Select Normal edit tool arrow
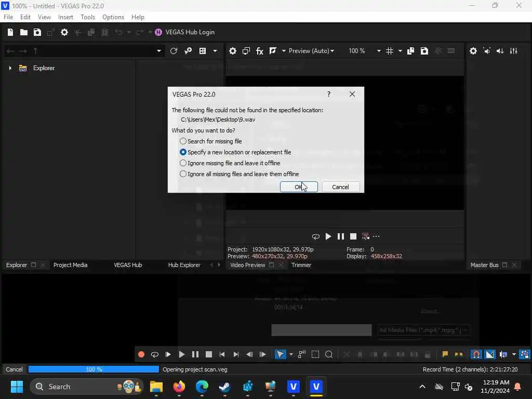532x399 pixels. pos(280,354)
